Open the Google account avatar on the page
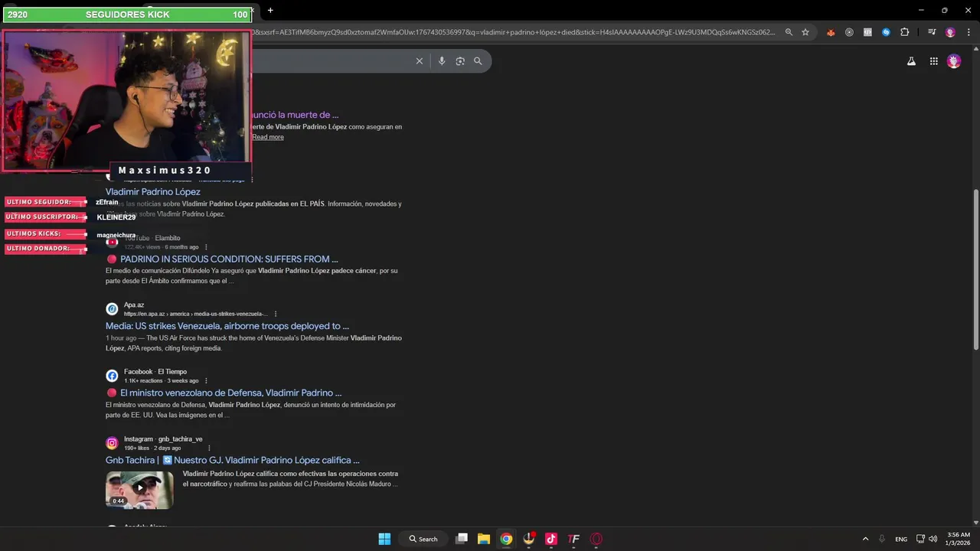 (954, 61)
